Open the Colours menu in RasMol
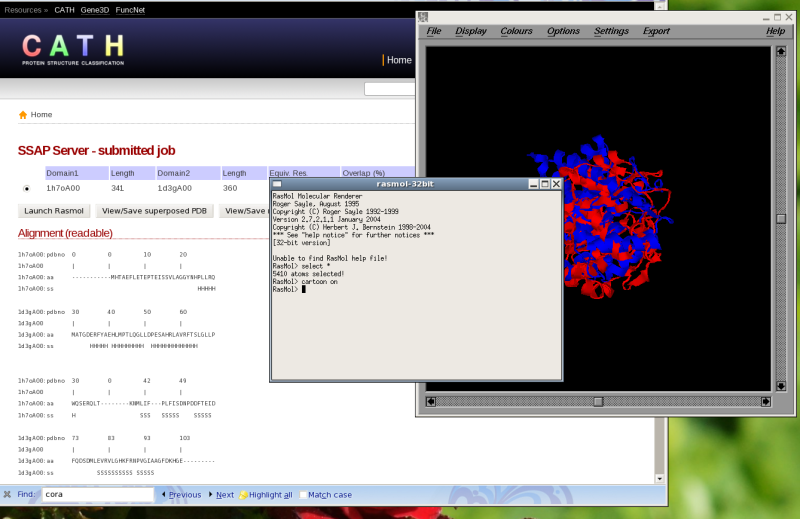Screen dimensions: 800x519 coord(516,31)
